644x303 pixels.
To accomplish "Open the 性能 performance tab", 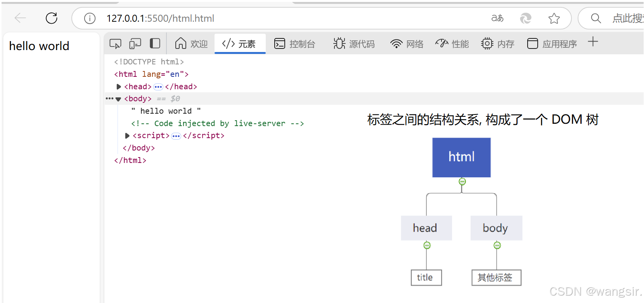I will [452, 44].
